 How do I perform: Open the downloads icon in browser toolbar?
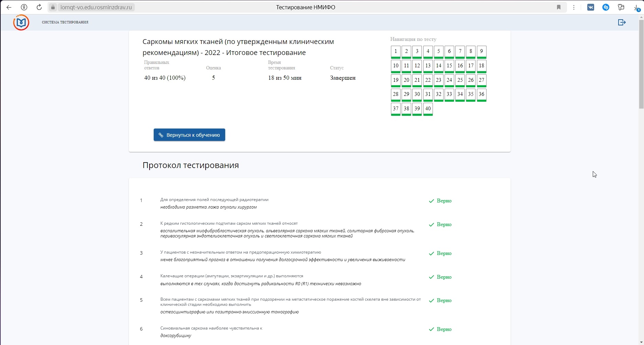(x=637, y=8)
